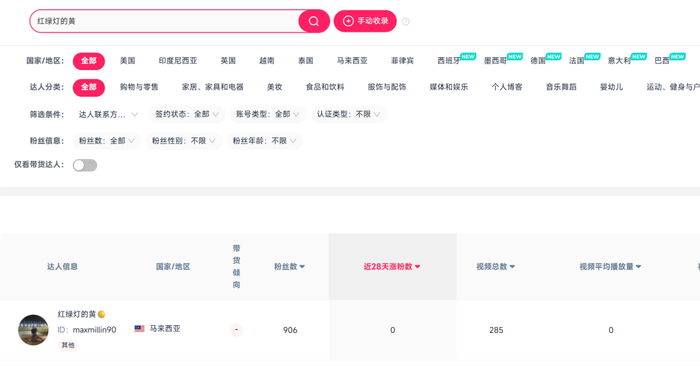This screenshot has height=379, width=700.
Task: Choose category 媒体和娱乐
Action: [x=449, y=87]
